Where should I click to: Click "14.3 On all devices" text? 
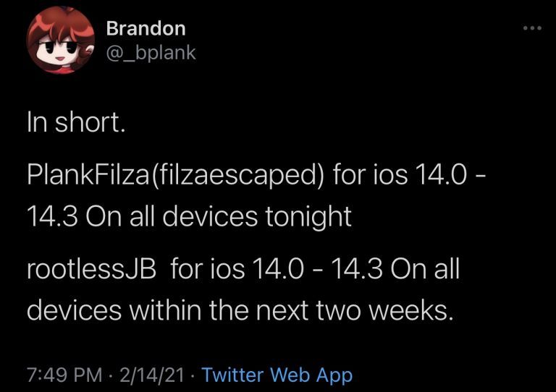(142, 216)
